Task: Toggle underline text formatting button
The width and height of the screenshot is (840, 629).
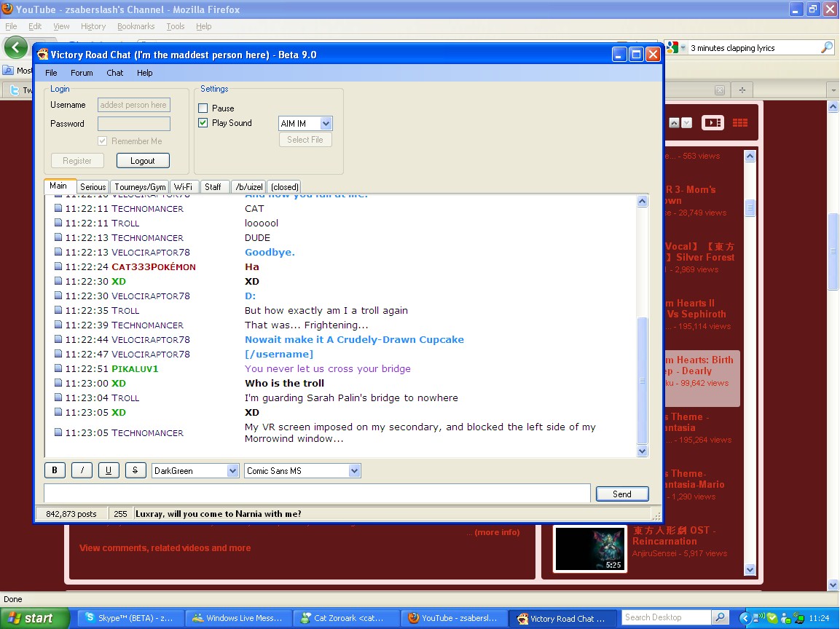Action: (x=109, y=470)
